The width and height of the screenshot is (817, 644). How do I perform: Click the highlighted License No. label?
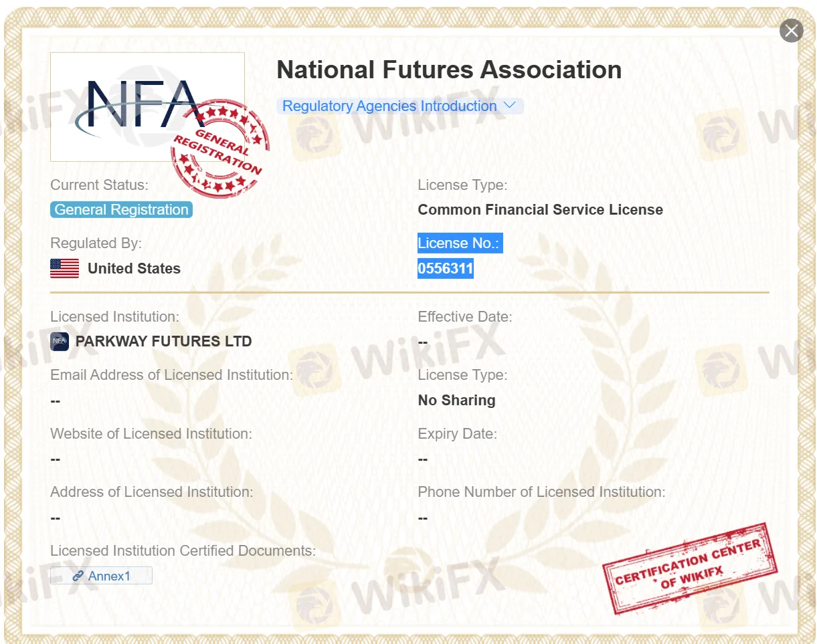[459, 243]
